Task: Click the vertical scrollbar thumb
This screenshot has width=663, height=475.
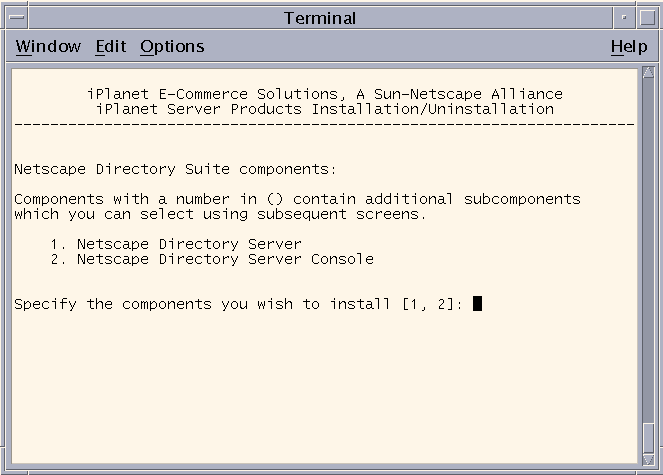Action: click(648, 437)
